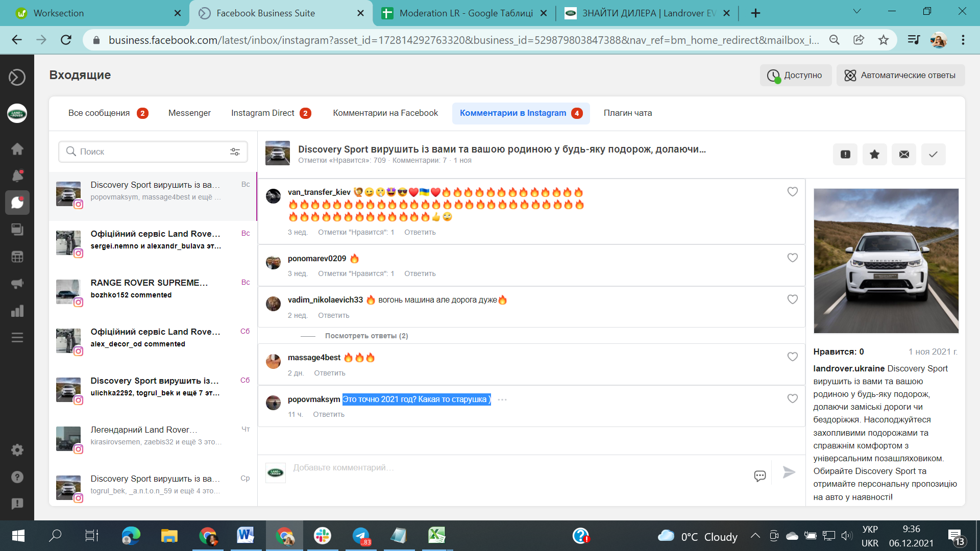Click Land Rover page avatar in sidebar

(17, 113)
